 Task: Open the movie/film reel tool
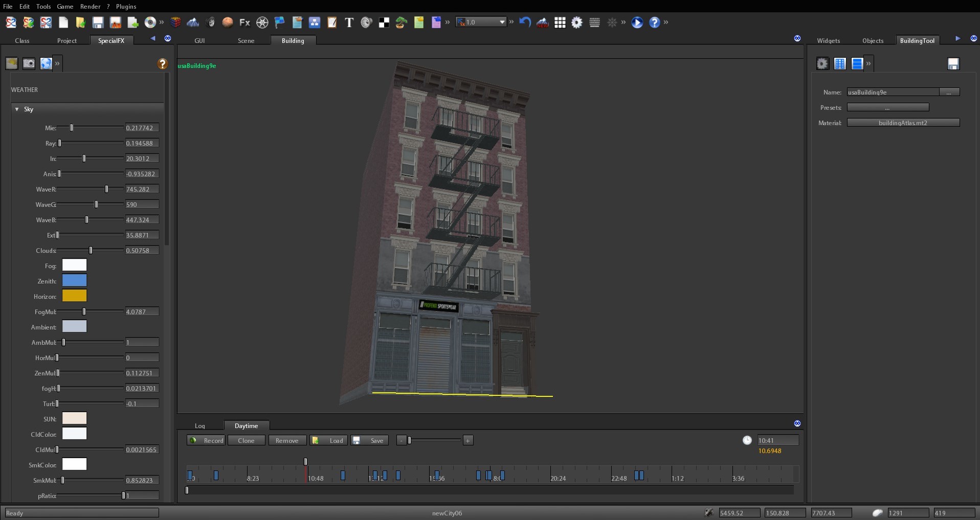[261, 22]
